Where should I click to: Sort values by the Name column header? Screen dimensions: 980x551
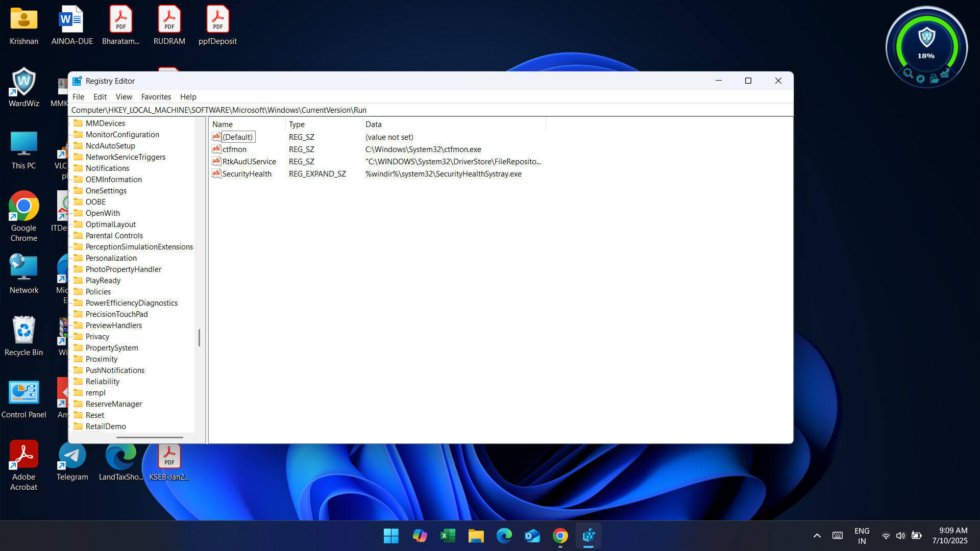(223, 124)
